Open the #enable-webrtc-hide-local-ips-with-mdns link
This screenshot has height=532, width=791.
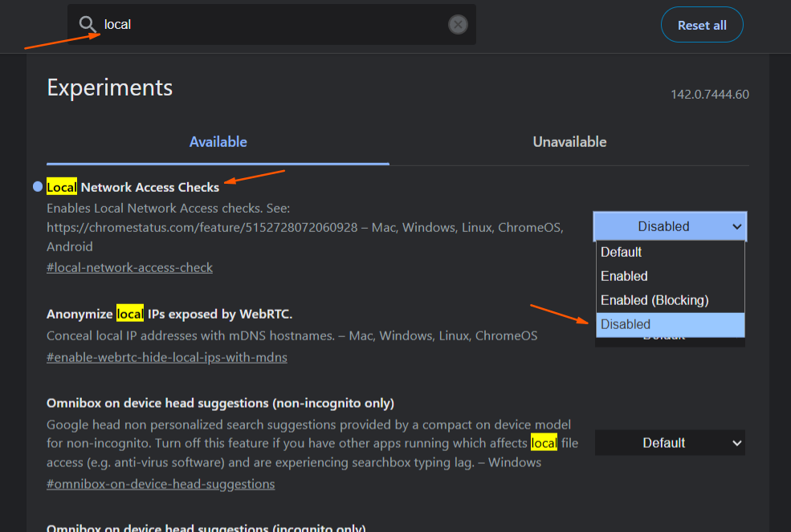(166, 357)
